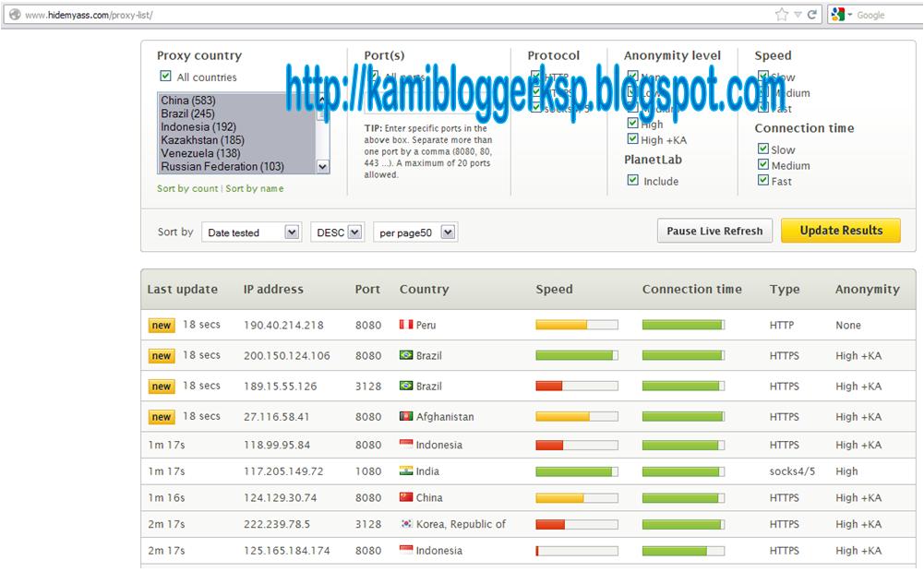924x572 pixels.
Task: Click the None anonymity cell for Peru
Action: [x=848, y=325]
